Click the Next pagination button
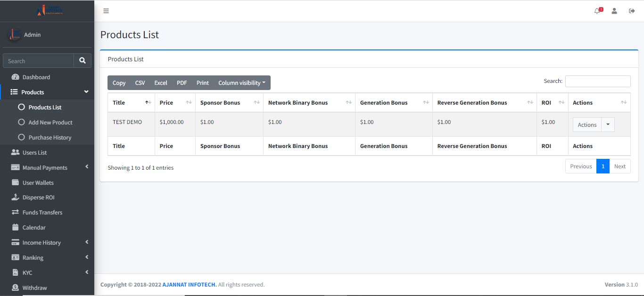 tap(619, 166)
